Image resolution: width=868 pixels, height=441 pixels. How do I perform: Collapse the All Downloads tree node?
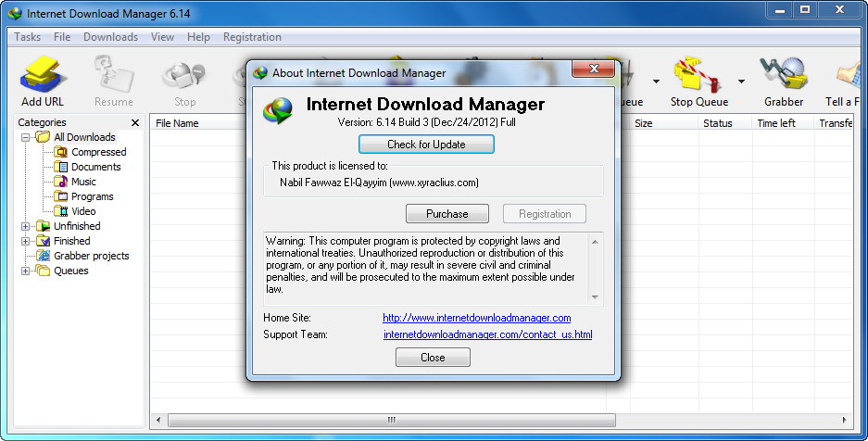(25, 137)
